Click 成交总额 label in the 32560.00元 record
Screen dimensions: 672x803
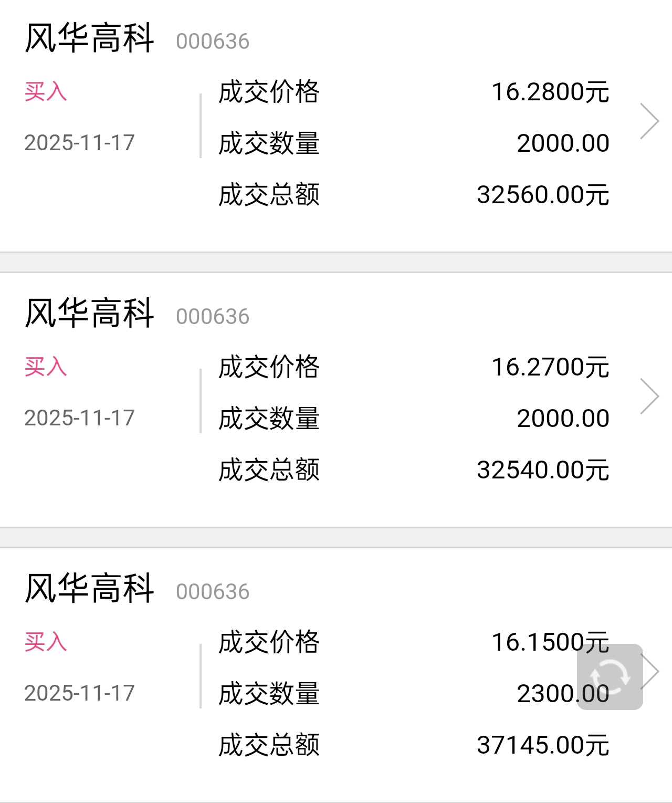[x=269, y=195]
